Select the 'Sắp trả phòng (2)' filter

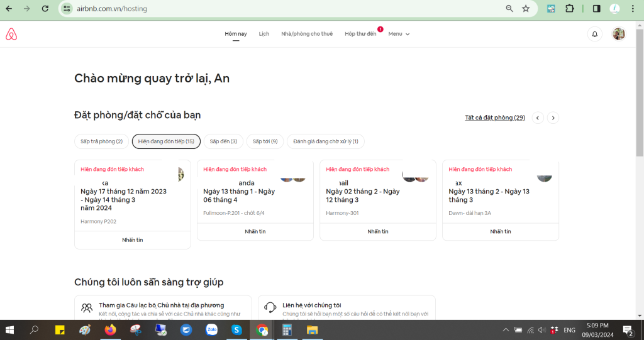coord(101,141)
